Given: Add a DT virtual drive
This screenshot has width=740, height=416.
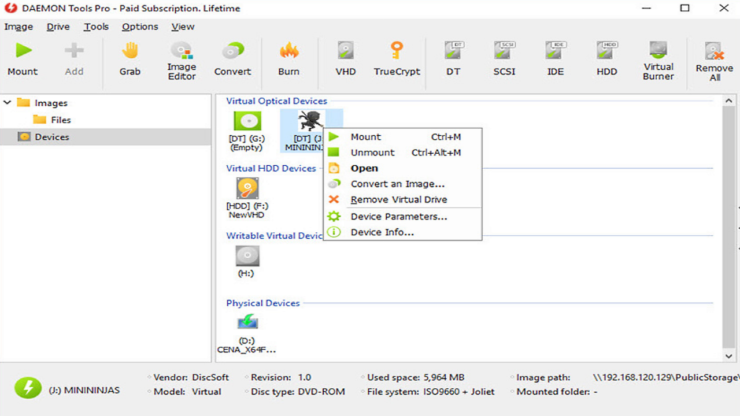Looking at the screenshot, I should 453,59.
